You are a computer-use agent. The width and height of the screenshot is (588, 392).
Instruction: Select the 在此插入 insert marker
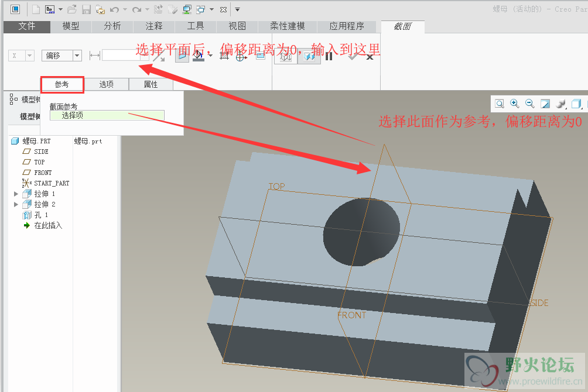point(48,225)
